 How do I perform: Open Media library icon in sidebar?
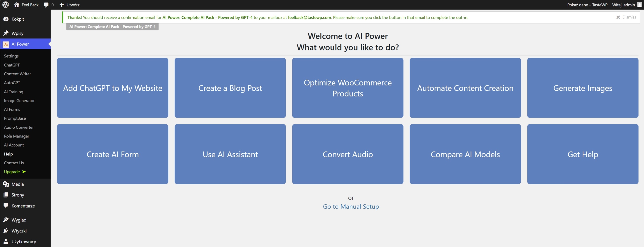6,184
